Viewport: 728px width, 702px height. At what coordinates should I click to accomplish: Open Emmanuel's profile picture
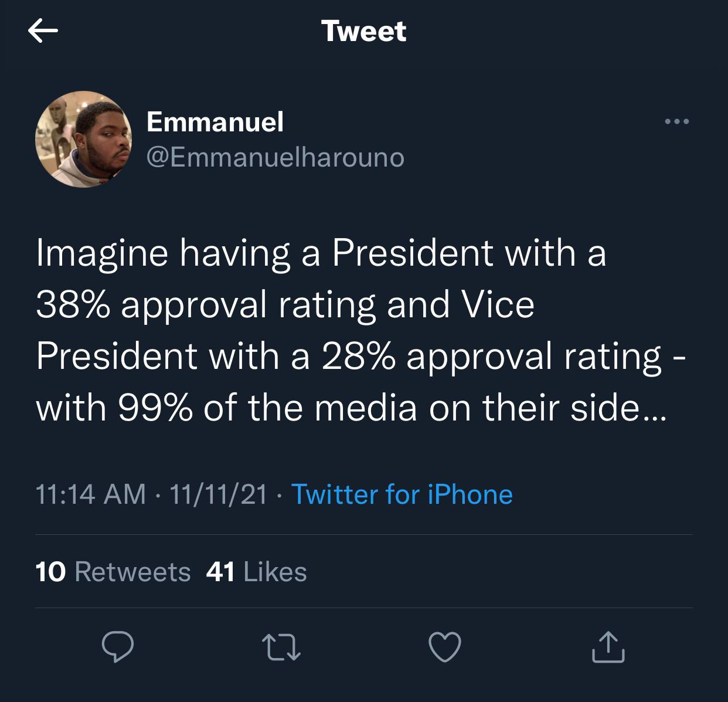pos(84,140)
